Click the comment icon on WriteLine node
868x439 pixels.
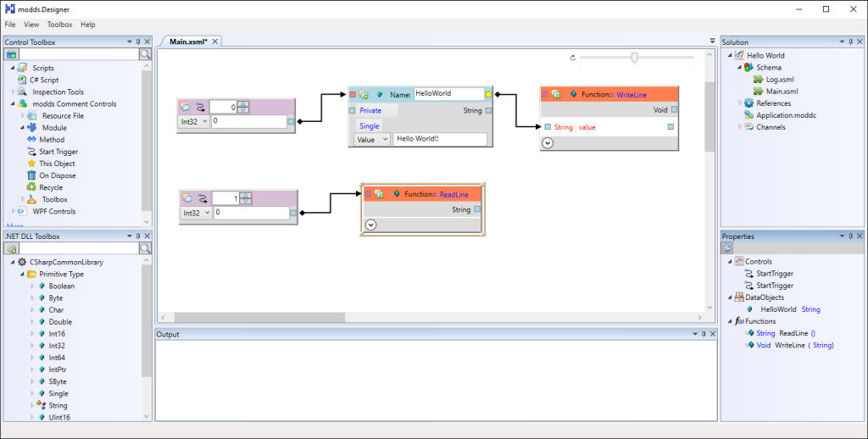click(x=556, y=95)
